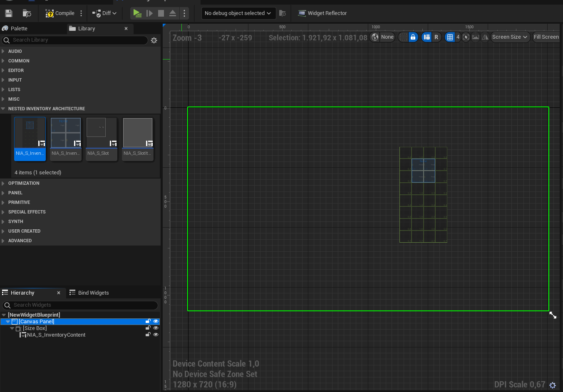Switch to the Palette tab
Screen dimensions: 563x392
click(19, 29)
